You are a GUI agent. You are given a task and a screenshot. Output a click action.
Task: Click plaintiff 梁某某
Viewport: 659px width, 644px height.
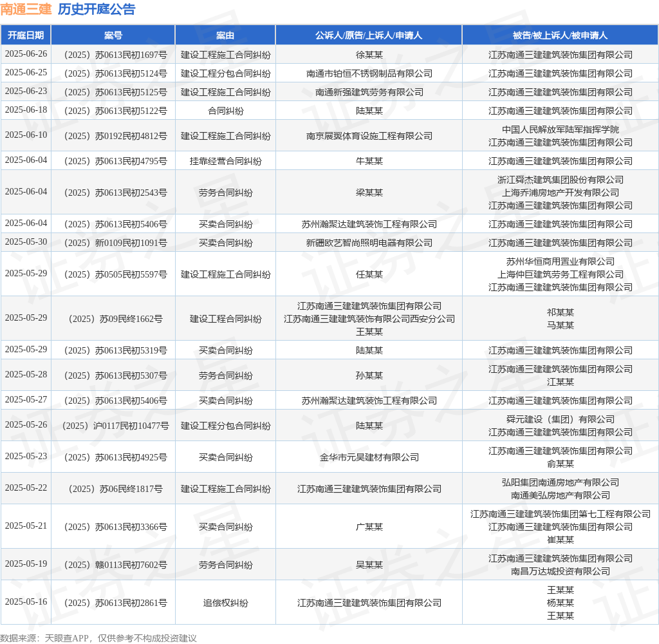[x=369, y=193]
